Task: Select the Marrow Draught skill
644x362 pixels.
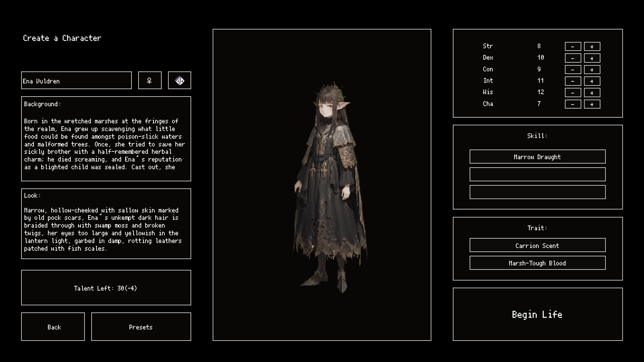Action: pos(537,157)
